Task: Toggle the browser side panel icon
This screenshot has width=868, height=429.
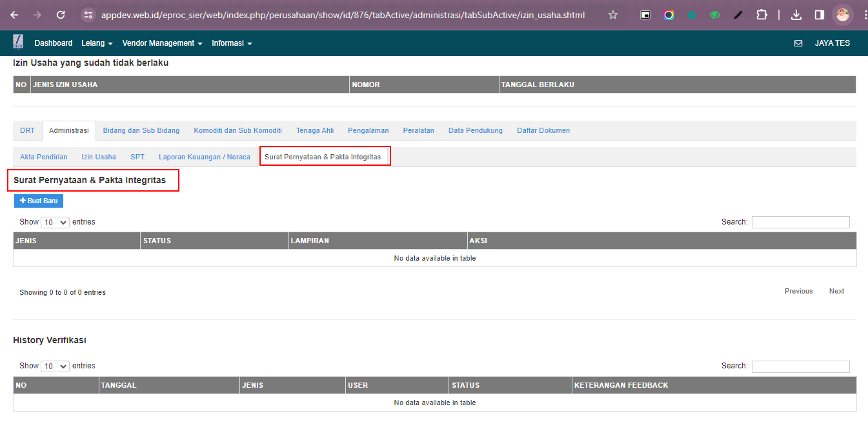Action: [x=819, y=15]
